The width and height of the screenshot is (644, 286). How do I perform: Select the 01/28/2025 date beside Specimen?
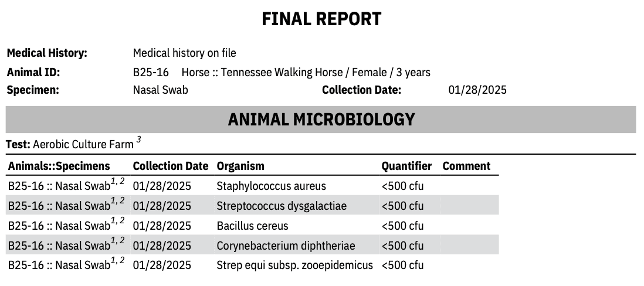(x=477, y=90)
